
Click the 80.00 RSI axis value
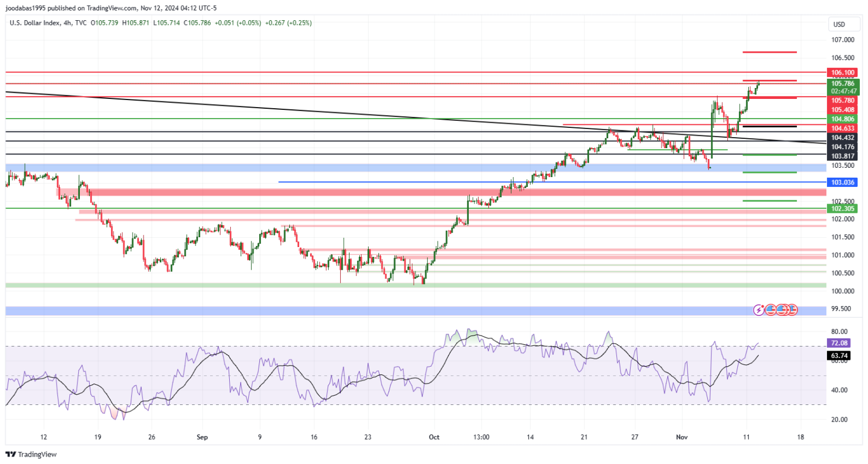(840, 332)
